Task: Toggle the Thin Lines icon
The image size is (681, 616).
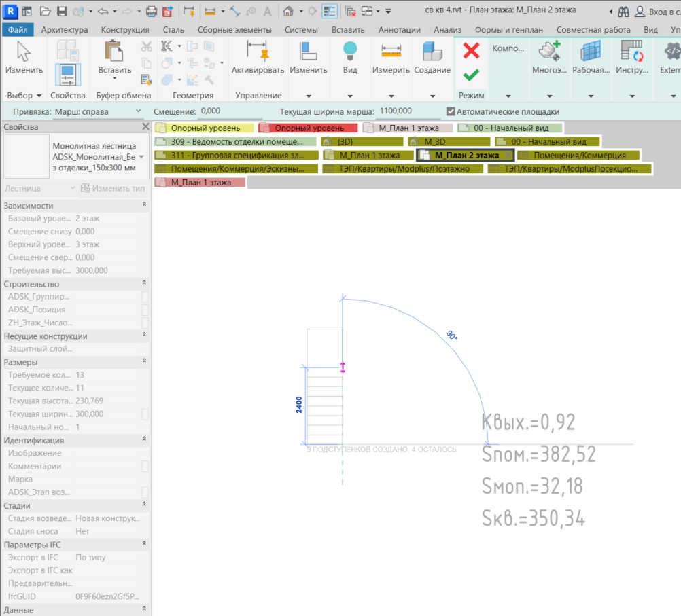Action: click(x=330, y=12)
